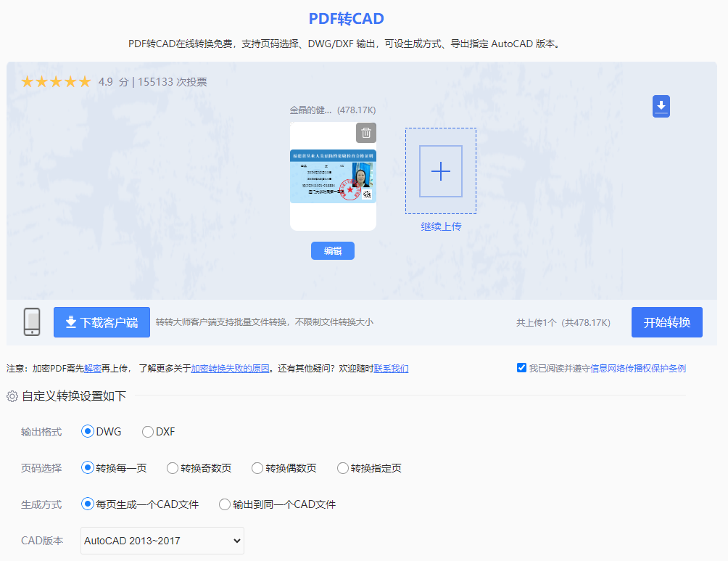The width and height of the screenshot is (728, 561).
Task: Choose 转换偶数页 page selection
Action: point(257,468)
